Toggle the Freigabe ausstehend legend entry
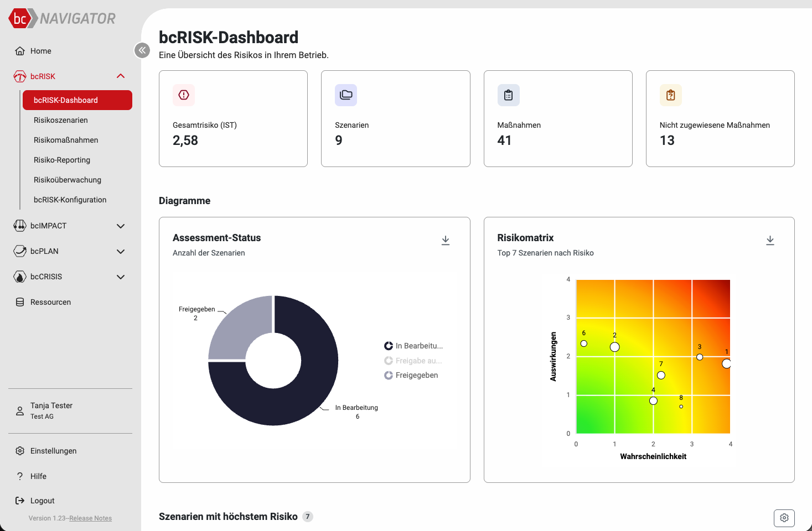 click(414, 361)
